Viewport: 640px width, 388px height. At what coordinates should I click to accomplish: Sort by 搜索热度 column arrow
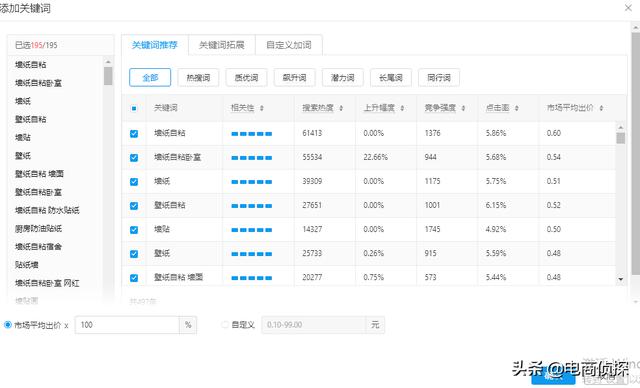(x=341, y=108)
